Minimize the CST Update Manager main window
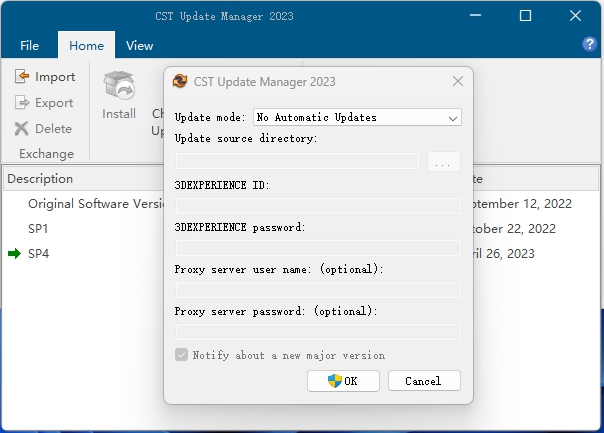The height and width of the screenshot is (433, 604). tap(475, 16)
